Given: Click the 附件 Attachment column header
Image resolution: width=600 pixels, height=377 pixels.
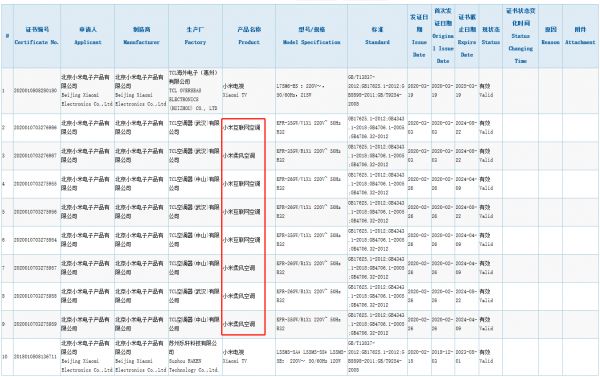Looking at the screenshot, I should pos(580,36).
